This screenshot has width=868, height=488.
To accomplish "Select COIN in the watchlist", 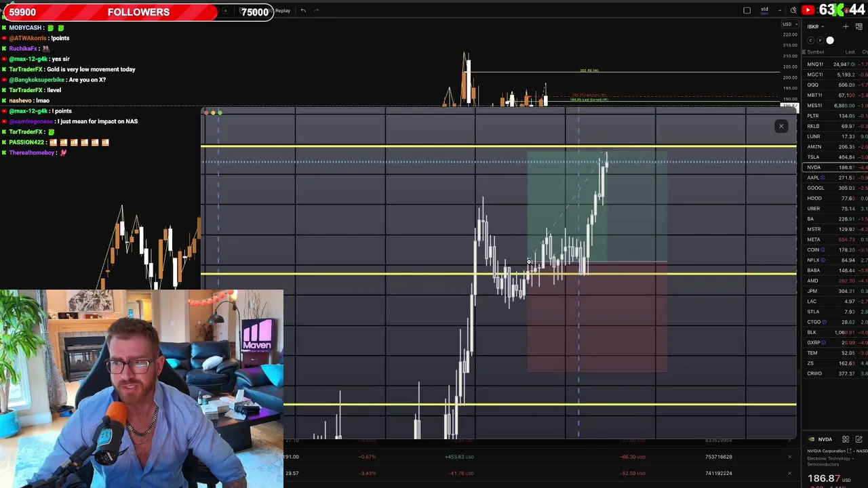I will 835,249.
